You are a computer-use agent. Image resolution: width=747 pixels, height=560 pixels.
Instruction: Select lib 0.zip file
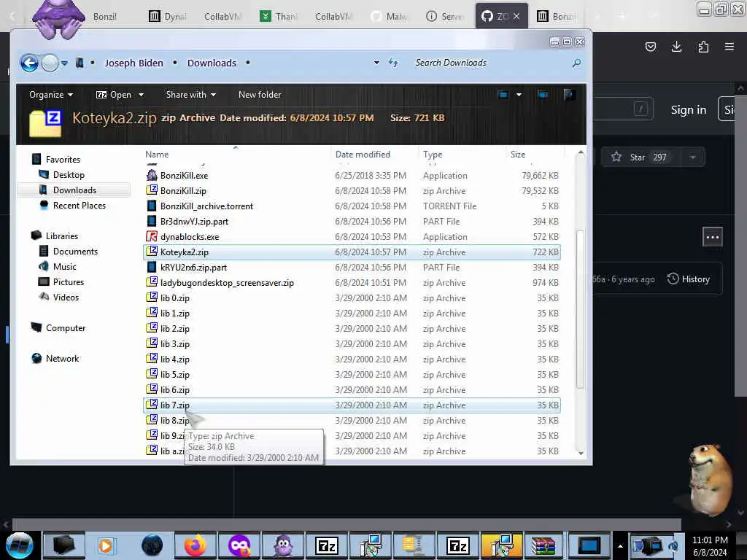point(175,297)
